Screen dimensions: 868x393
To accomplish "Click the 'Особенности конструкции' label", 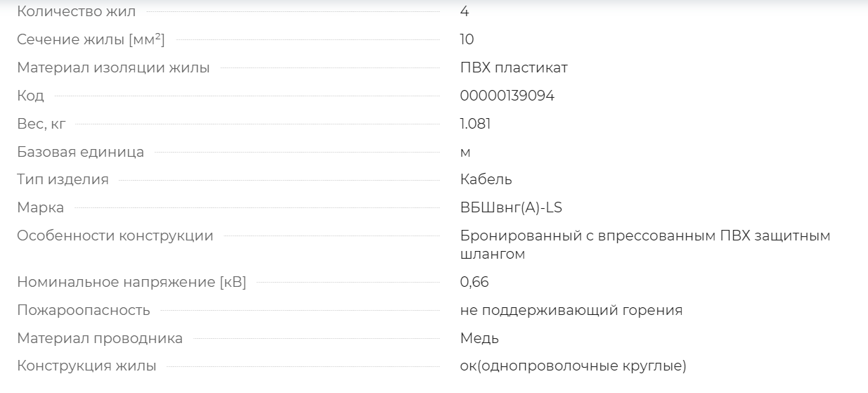I will [x=115, y=236].
